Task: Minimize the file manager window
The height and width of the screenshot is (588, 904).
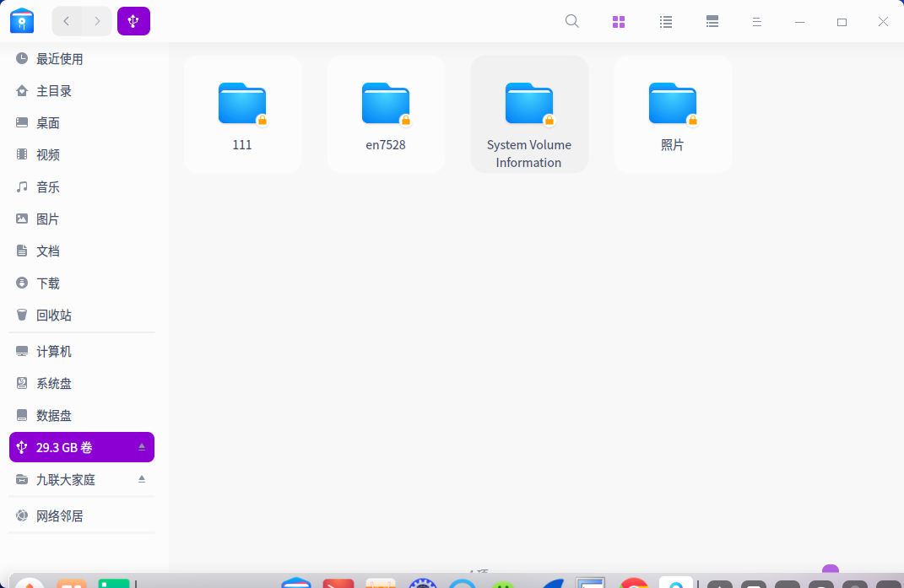Action: point(799,22)
